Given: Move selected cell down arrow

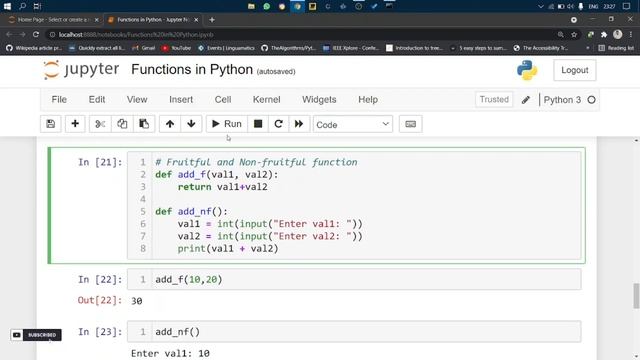Looking at the screenshot, I should 191,124.
